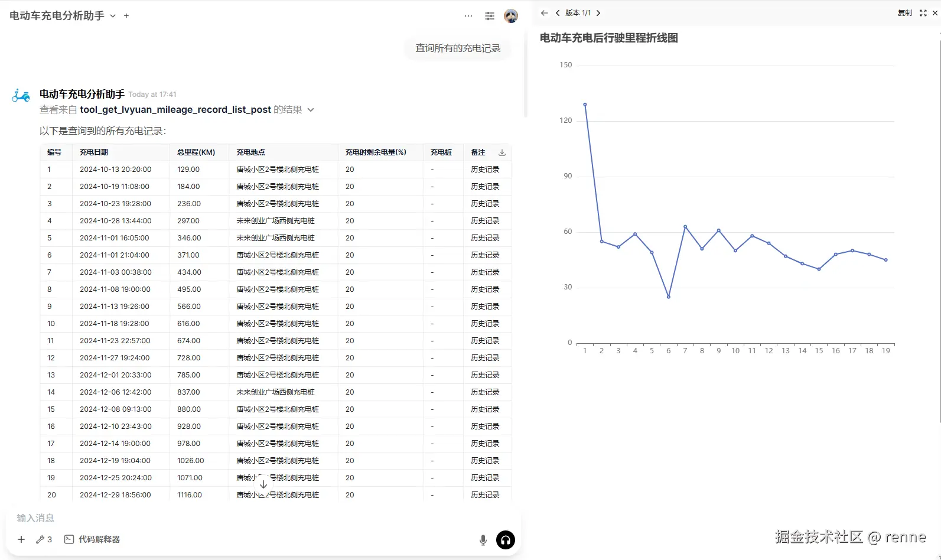This screenshot has height=560, width=941.
Task: Start voice input with microphone icon
Action: coord(483,540)
